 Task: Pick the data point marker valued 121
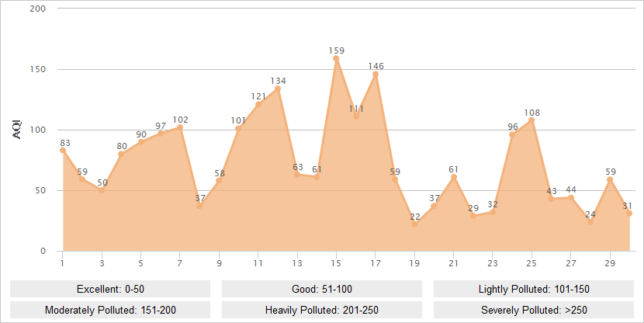(x=258, y=104)
